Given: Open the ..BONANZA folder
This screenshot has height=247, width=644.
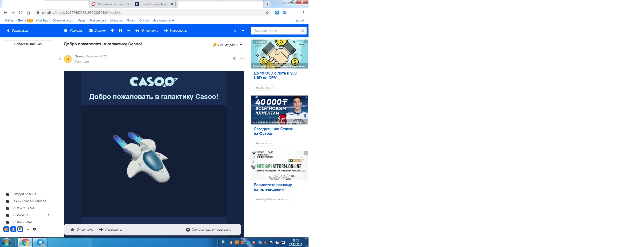Looking at the screenshot, I should (x=28, y=215).
